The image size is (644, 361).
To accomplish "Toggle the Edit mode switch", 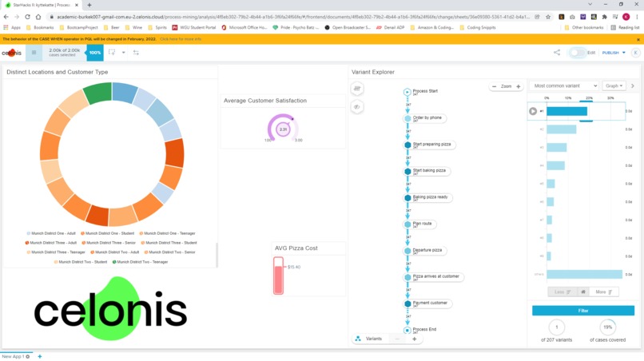I will coord(577,53).
